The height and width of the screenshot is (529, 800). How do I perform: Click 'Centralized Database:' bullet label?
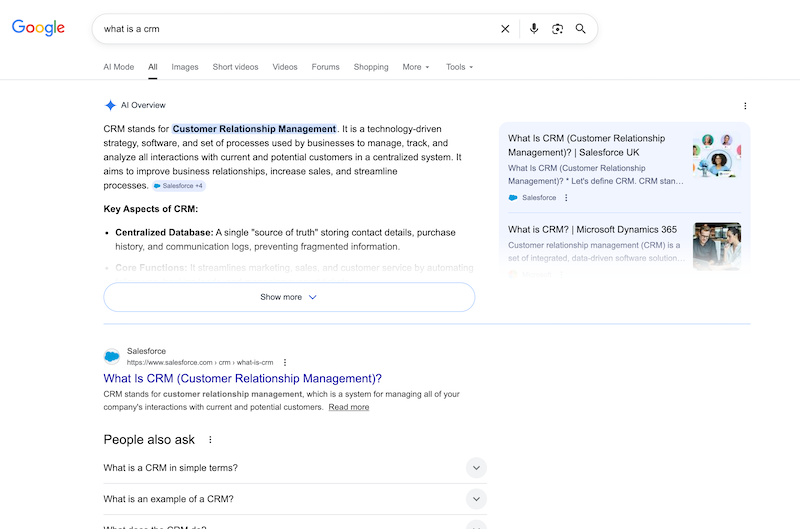(x=164, y=233)
